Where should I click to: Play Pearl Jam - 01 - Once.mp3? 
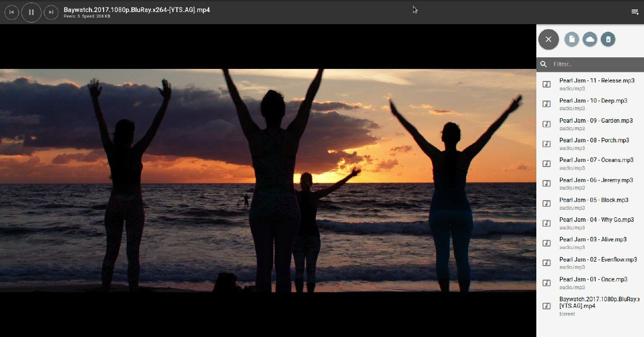(590, 283)
